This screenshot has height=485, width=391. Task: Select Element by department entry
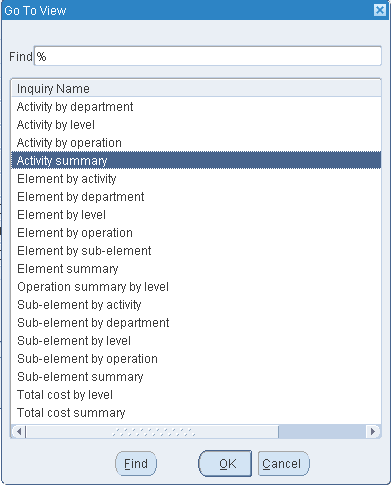196,197
